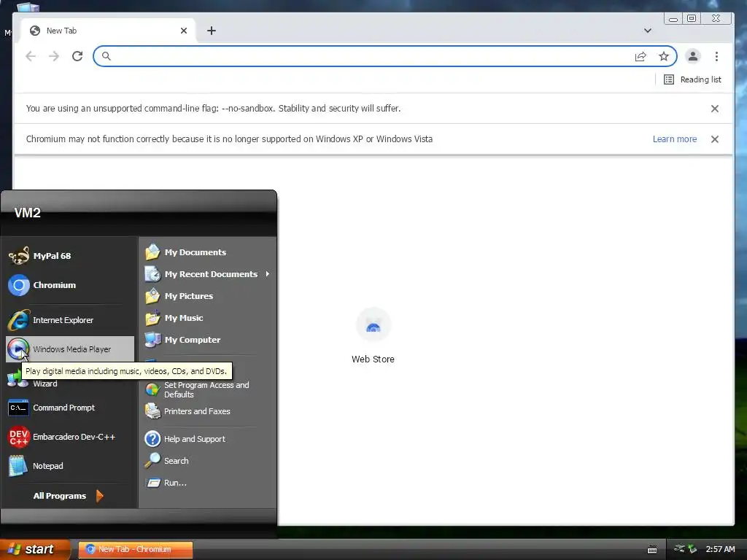Bookmark this tab with star icon
Screen dimensions: 747x560
[x=664, y=56]
